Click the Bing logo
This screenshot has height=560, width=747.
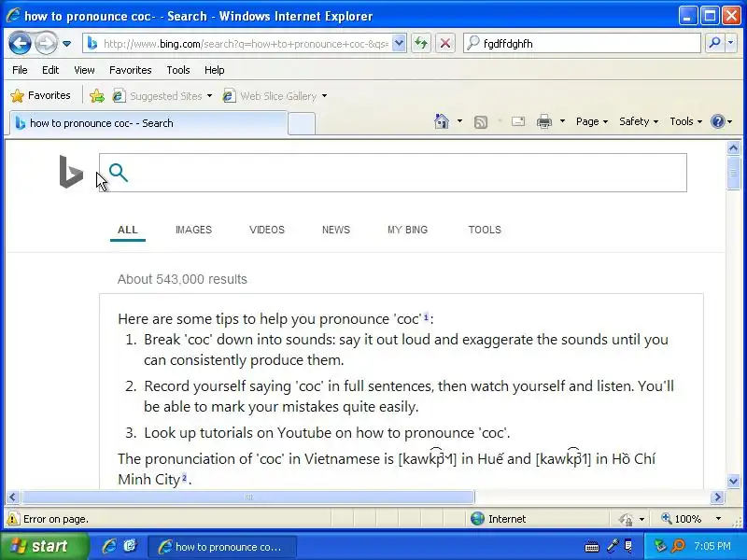pyautogui.click(x=71, y=172)
